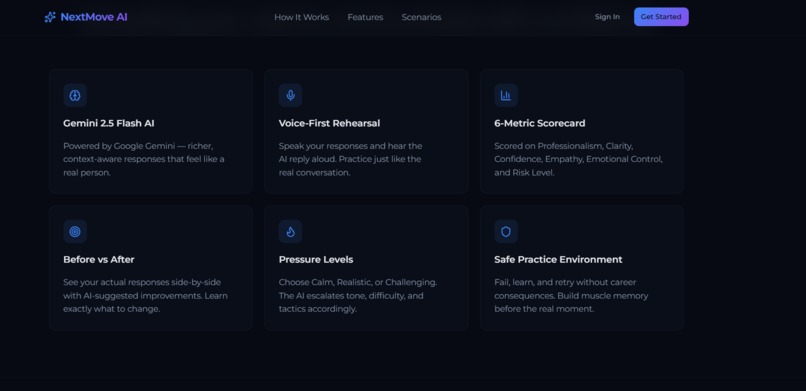
Task: Select the Before vs After heading
Action: coord(99,259)
